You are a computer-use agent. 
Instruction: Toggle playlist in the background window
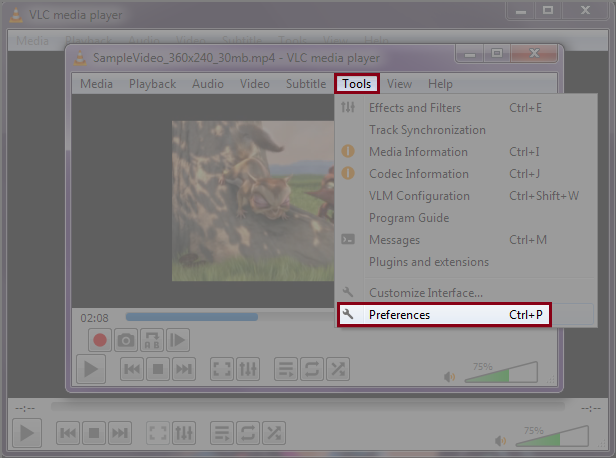[x=222, y=433]
